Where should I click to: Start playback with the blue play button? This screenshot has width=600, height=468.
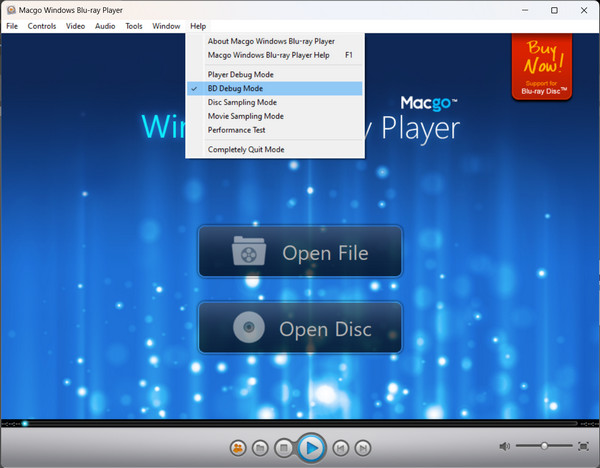pos(311,448)
